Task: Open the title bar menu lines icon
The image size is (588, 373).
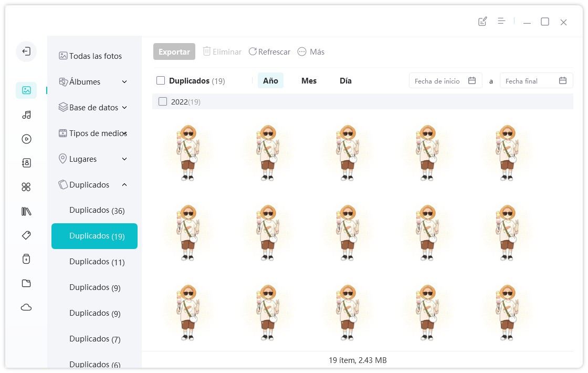Action: 501,22
